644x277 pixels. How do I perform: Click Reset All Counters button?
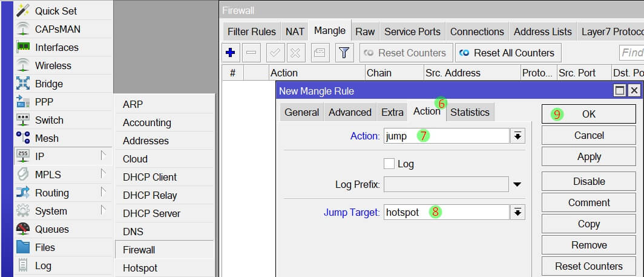[508, 53]
